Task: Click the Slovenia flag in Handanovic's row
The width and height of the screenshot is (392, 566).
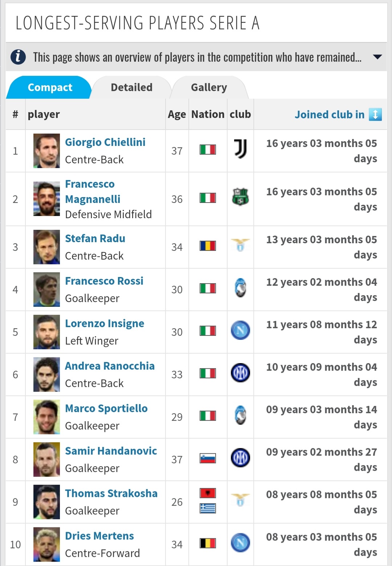Action: 208,458
